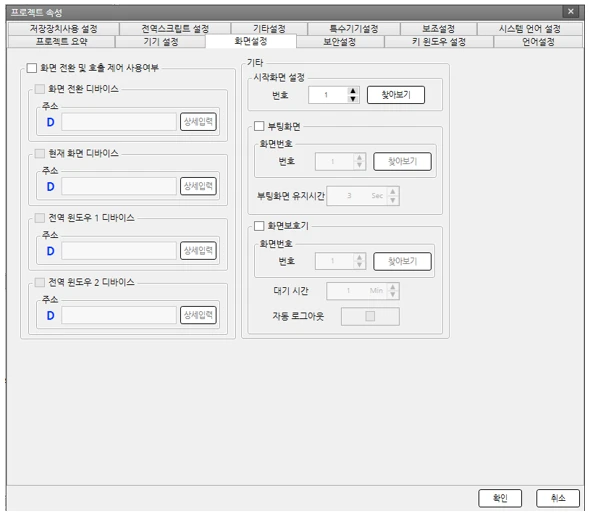Switch to the 키 윈도우 설정 tab
The width and height of the screenshot is (589, 517).
[439, 41]
